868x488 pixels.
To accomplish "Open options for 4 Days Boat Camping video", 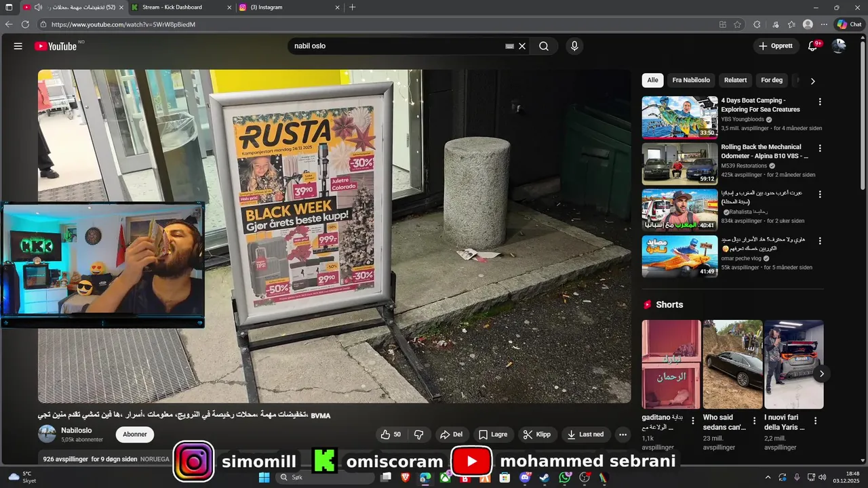I will pos(820,102).
